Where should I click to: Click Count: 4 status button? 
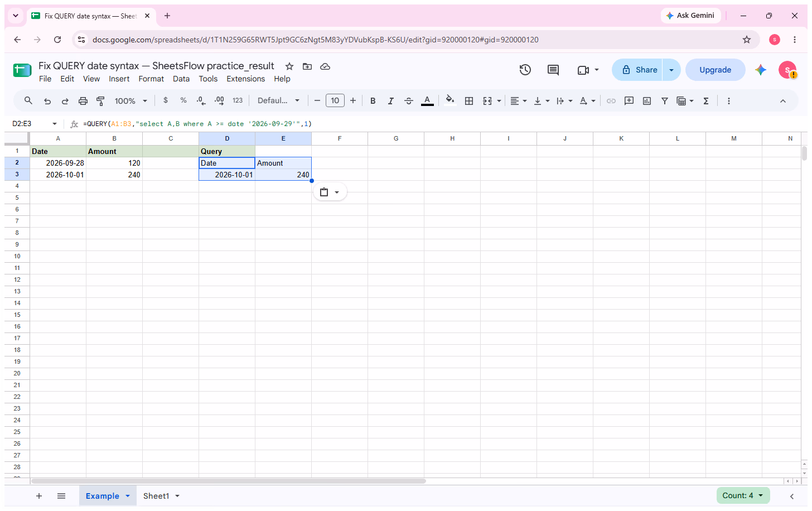(x=743, y=495)
